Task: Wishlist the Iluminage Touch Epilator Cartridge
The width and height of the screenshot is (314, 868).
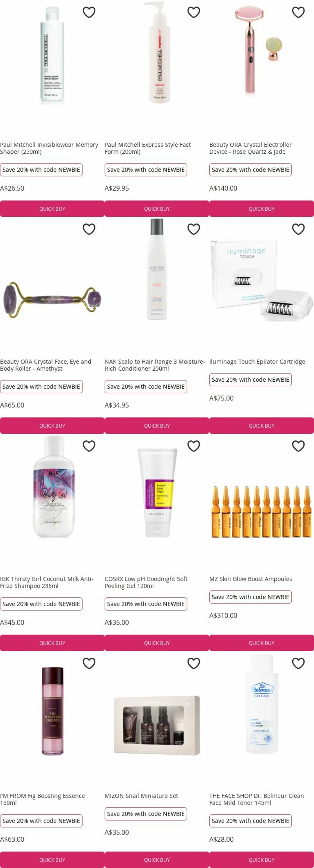Action: pos(298,229)
